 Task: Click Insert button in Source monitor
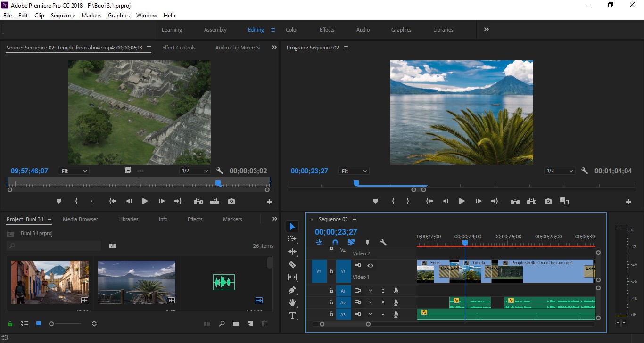[198, 201]
